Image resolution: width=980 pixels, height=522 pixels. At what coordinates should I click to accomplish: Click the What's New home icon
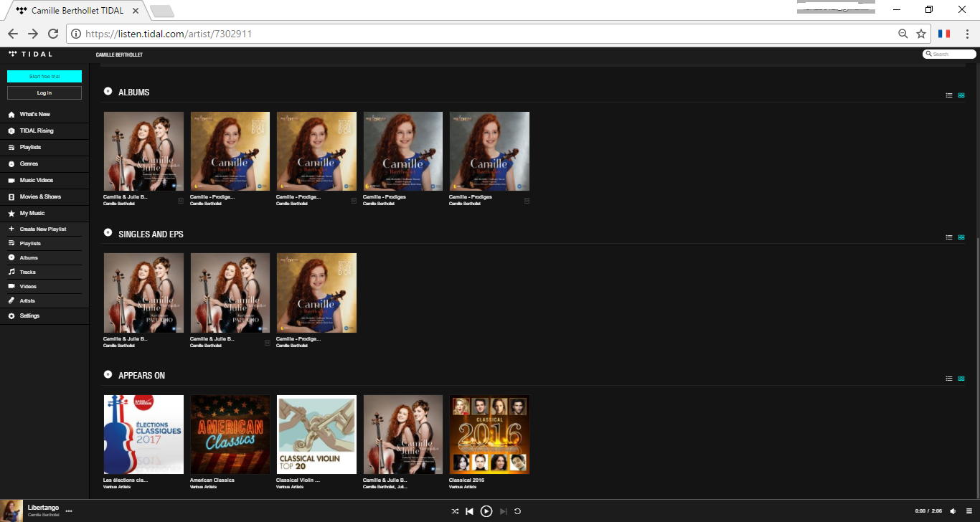pyautogui.click(x=11, y=114)
